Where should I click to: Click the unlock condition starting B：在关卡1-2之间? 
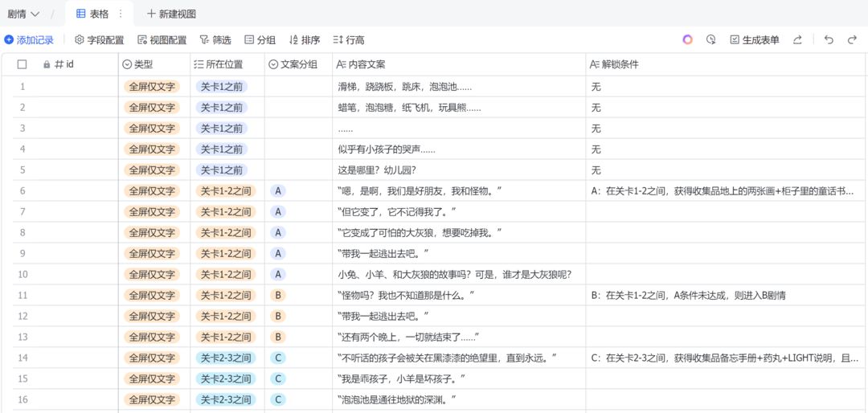tap(727, 295)
